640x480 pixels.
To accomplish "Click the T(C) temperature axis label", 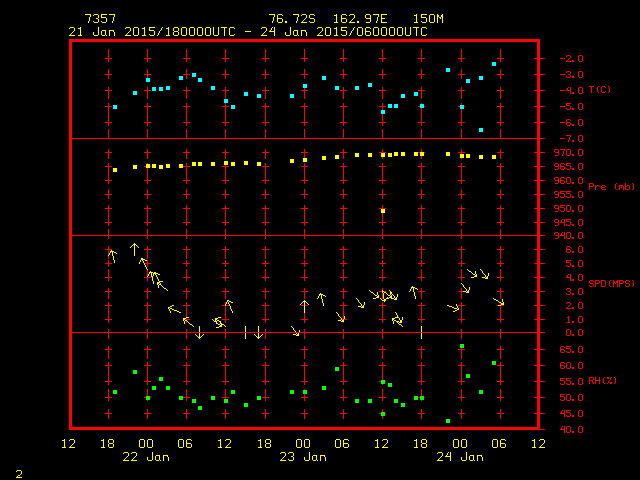I will 600,90.
